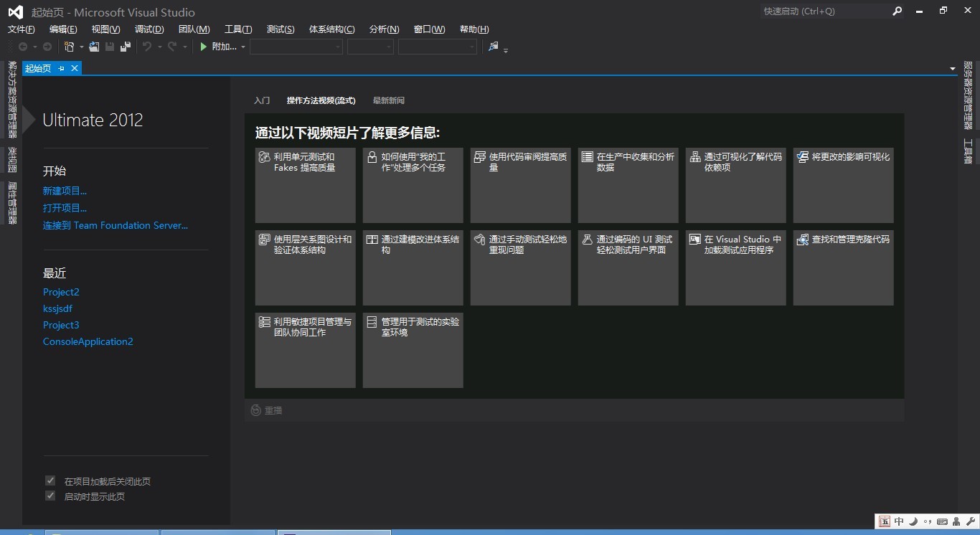Switch to the 入门 tab
The height and width of the screenshot is (535, 980).
coord(262,100)
